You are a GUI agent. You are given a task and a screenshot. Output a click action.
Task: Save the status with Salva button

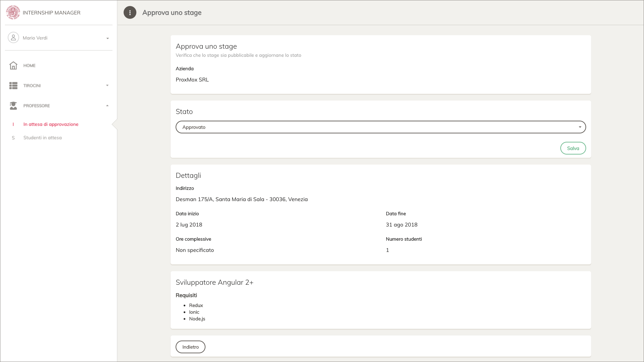[573, 148]
